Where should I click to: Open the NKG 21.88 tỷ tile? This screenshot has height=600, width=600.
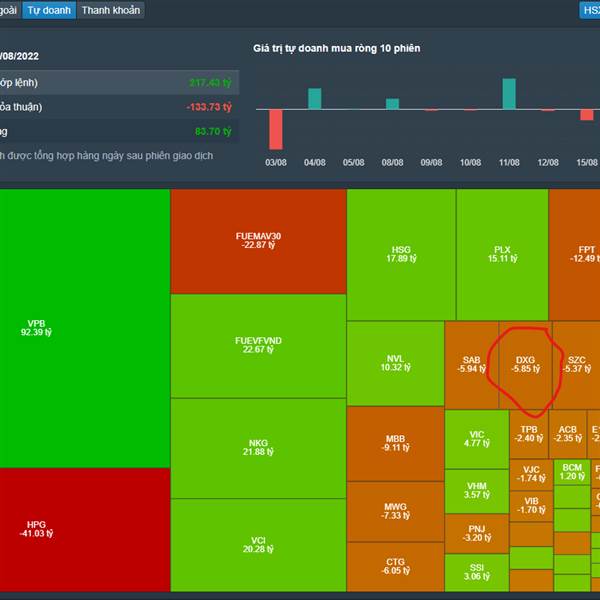(258, 448)
